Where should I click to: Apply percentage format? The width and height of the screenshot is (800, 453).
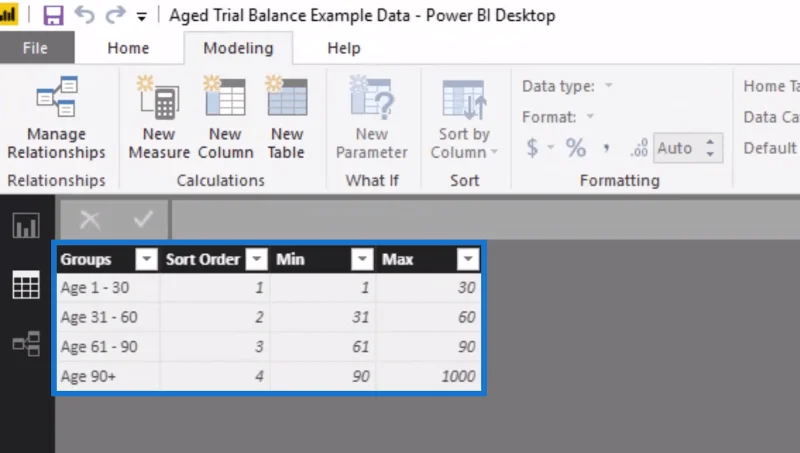pos(576,148)
